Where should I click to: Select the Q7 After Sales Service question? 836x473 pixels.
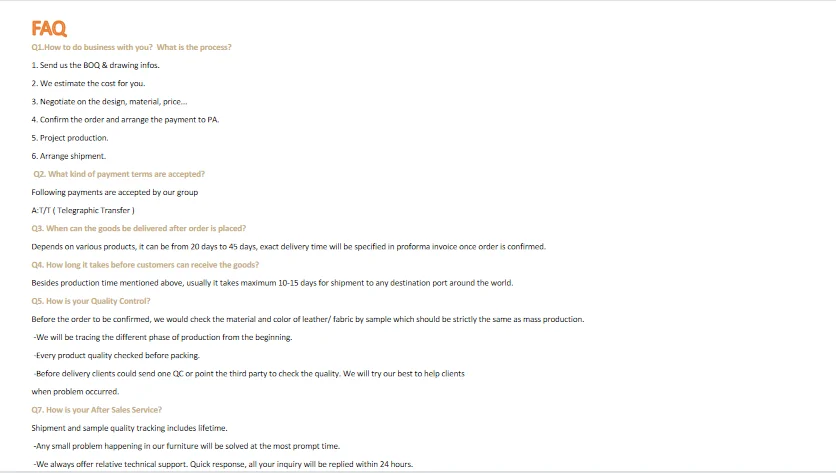pyautogui.click(x=97, y=410)
